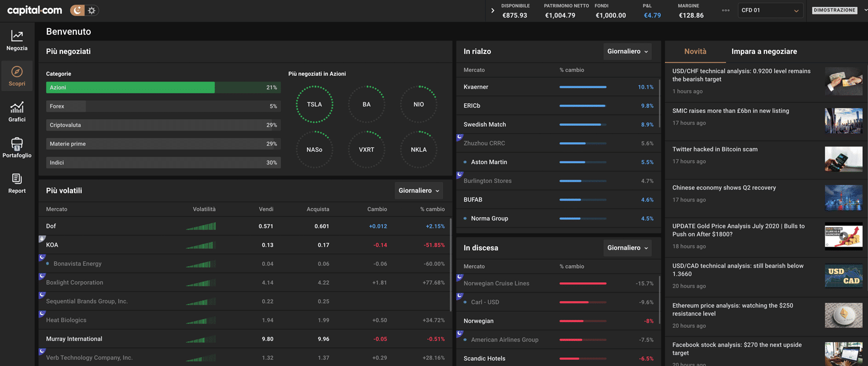The image size is (868, 366).
Task: Open Giornaliero dropdown in In discesa
Action: (x=627, y=248)
